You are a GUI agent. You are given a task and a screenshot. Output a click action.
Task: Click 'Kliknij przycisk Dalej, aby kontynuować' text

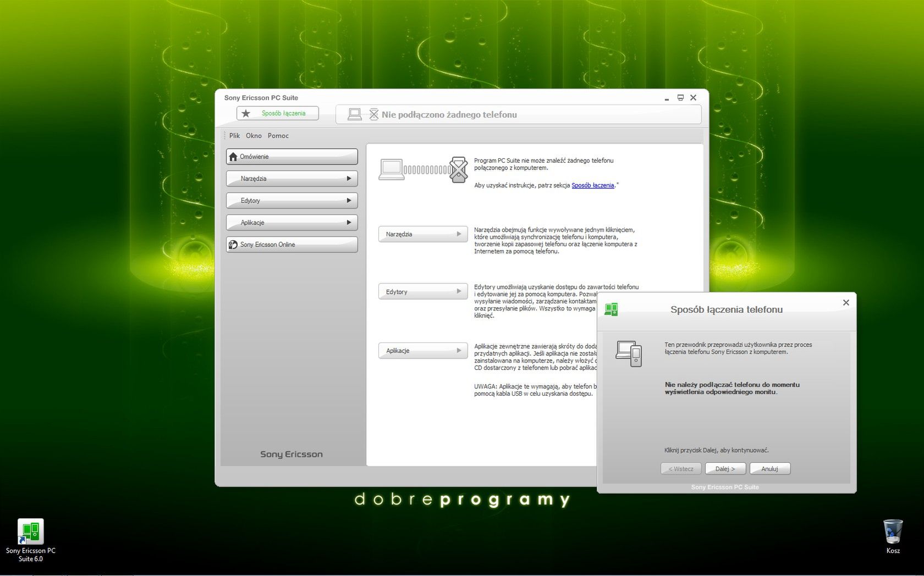[x=717, y=450]
